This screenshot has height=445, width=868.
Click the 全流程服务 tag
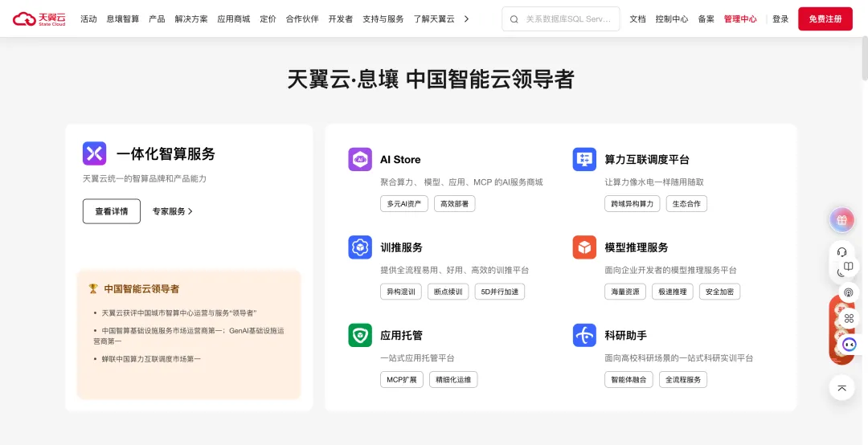coord(683,380)
